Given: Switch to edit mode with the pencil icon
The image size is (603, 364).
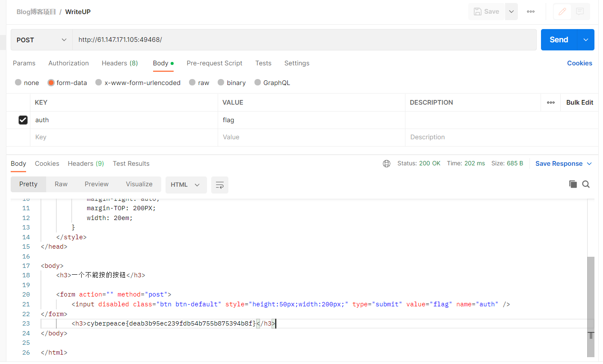Looking at the screenshot, I should point(562,12).
